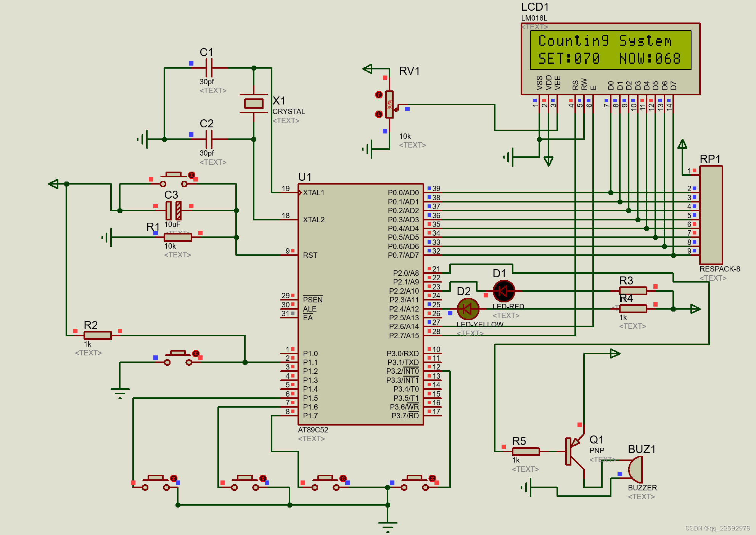Click 'Counting System' text on LCD
The width and height of the screenshot is (756, 535).
click(605, 41)
